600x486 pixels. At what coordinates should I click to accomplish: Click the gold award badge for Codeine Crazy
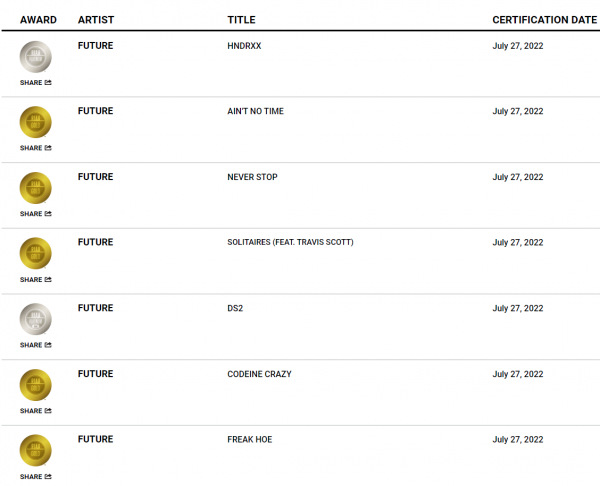(x=36, y=385)
